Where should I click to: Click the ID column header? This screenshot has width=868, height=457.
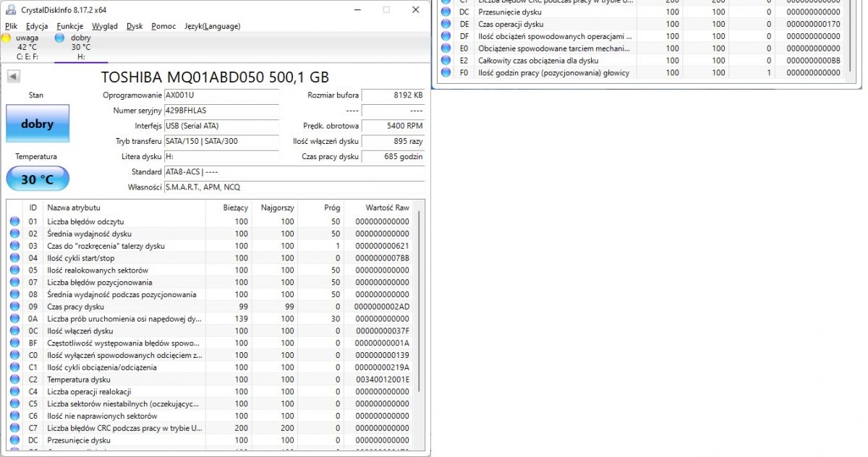click(x=33, y=208)
